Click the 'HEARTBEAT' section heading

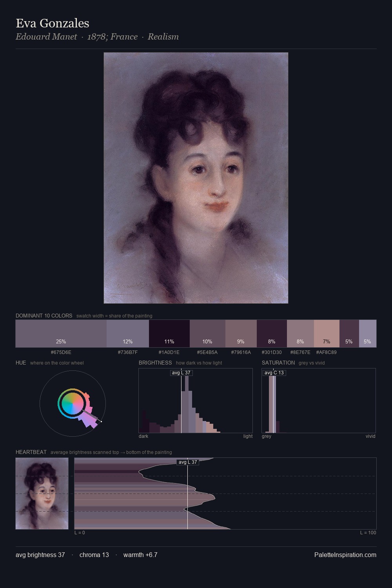[31, 452]
